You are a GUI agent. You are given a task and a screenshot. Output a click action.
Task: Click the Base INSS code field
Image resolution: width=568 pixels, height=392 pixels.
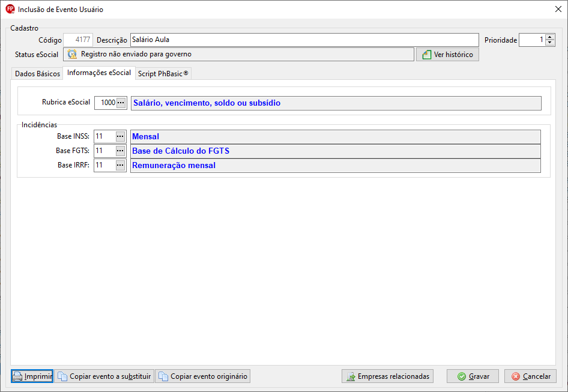[x=105, y=137]
